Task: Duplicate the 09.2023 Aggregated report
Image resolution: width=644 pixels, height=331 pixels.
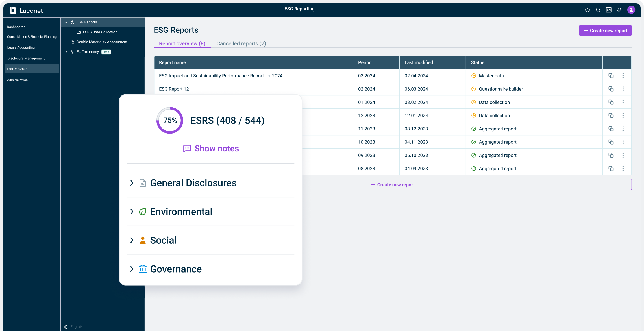Action: 611,155
